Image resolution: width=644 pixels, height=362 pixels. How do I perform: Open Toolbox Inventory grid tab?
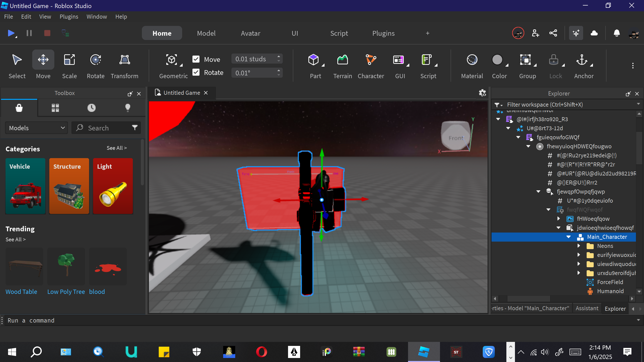coord(55,108)
